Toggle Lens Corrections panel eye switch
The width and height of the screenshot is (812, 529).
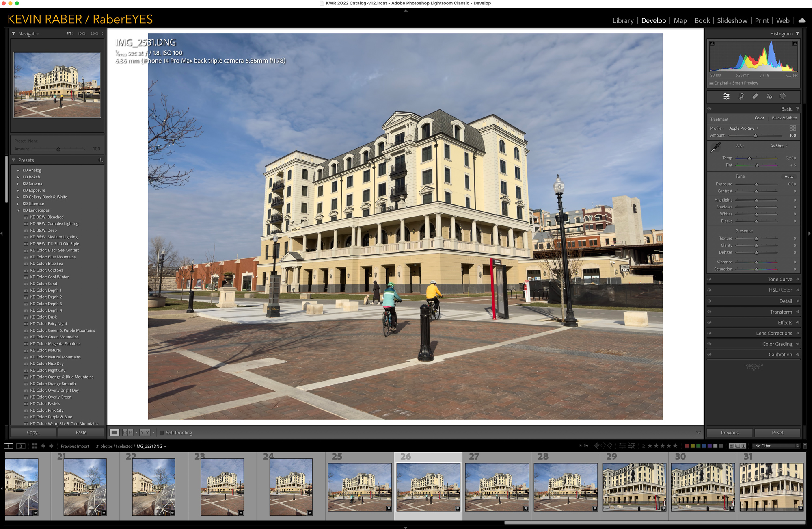tap(710, 333)
